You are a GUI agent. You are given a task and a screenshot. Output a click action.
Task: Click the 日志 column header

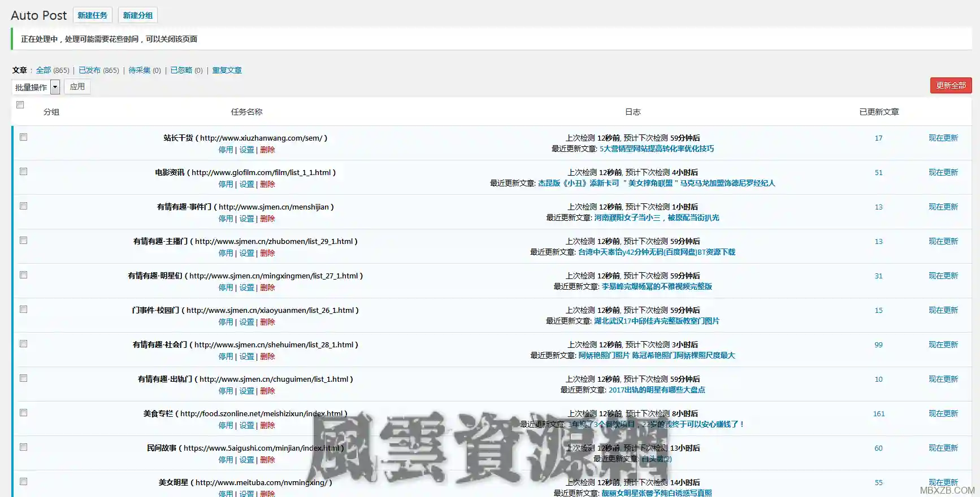click(x=632, y=112)
